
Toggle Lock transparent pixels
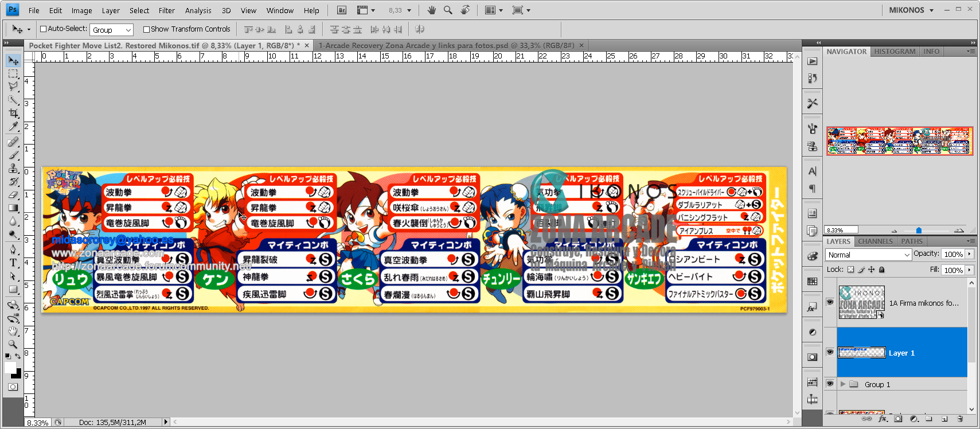point(850,270)
